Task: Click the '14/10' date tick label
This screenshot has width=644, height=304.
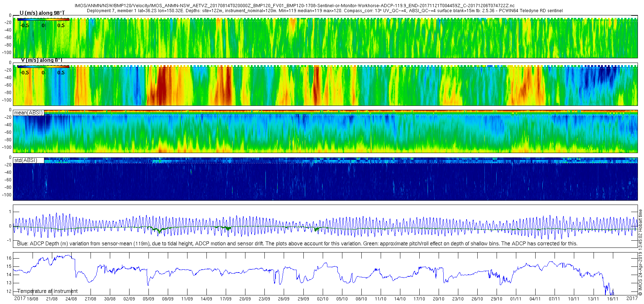Action: tap(400, 299)
